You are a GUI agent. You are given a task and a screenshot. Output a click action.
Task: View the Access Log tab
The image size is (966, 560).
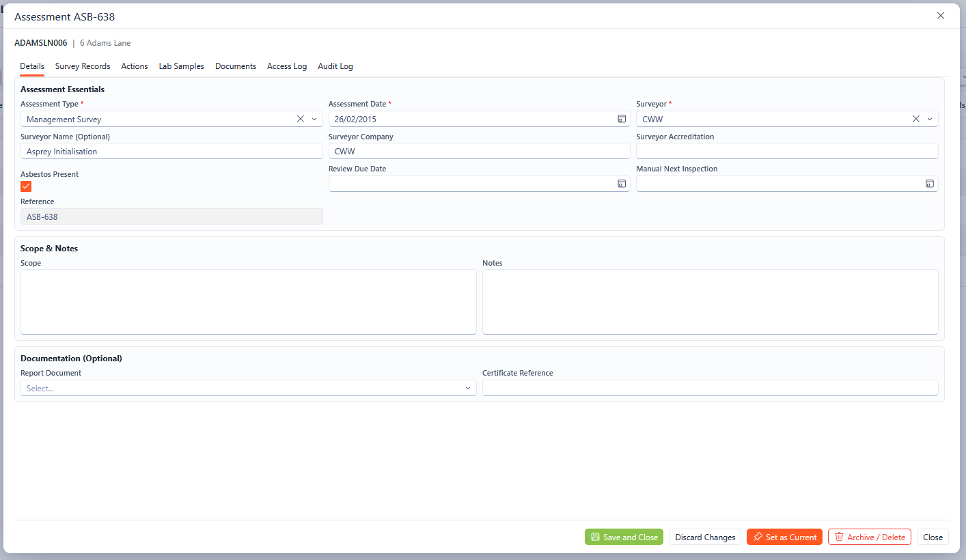click(x=287, y=66)
